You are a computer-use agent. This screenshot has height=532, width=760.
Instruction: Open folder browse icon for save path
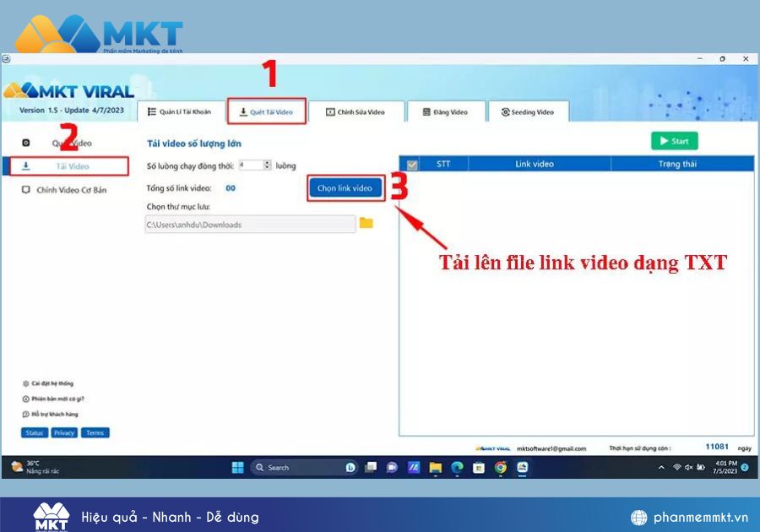366,224
